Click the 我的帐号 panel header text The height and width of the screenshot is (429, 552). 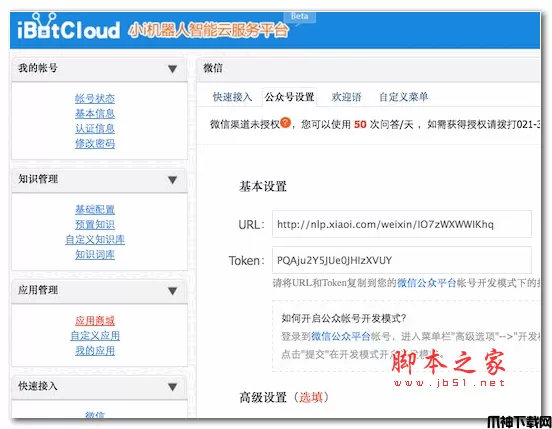38,68
